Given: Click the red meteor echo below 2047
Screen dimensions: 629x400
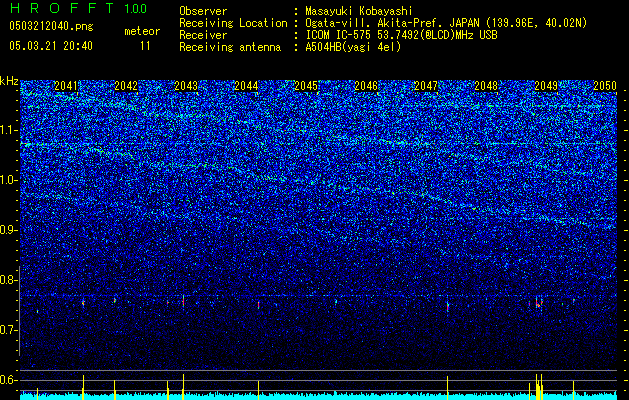Looking at the screenshot, I should [x=447, y=305].
